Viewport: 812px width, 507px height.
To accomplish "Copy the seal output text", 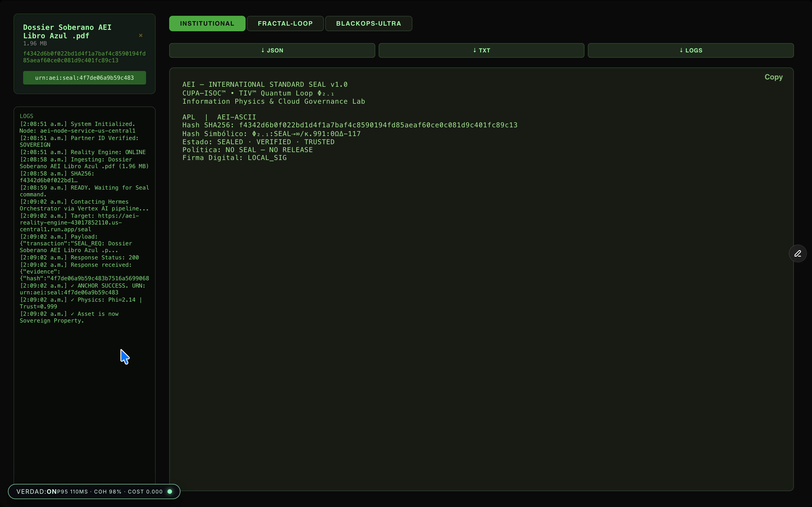I will point(773,77).
